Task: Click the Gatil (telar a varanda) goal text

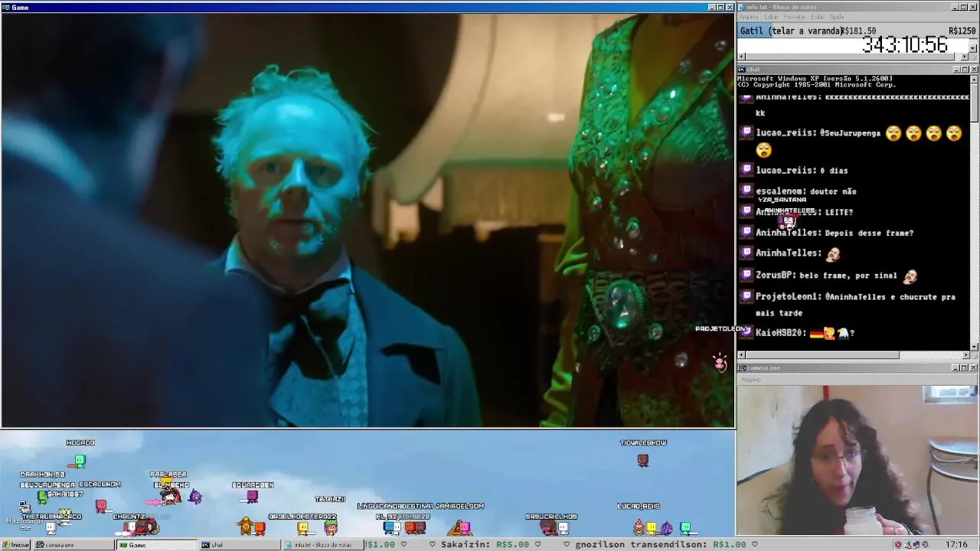Action: coord(790,31)
